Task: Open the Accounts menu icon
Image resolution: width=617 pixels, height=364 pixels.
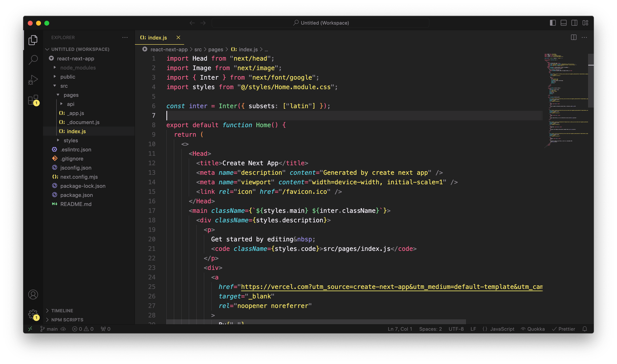Action: click(33, 295)
